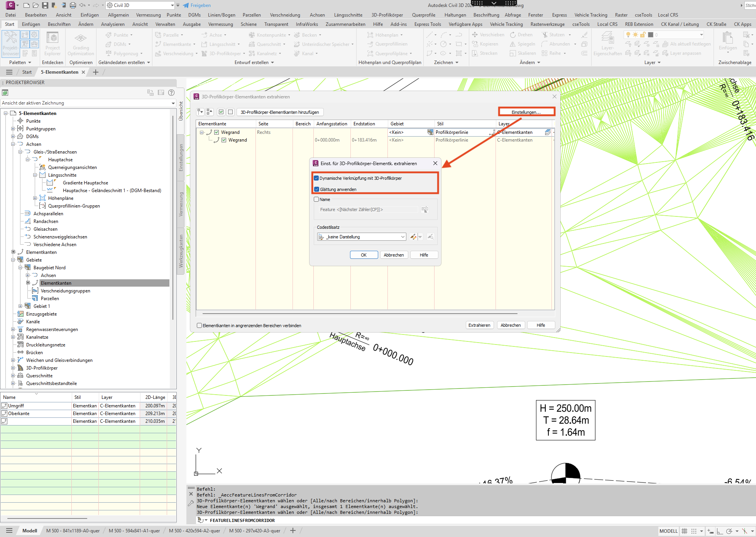Viewport: 756px width, 537px height.
Task: Toggle Dynamische Verknüpfung mit 3D-Profilkörper checkbox
Action: point(316,178)
